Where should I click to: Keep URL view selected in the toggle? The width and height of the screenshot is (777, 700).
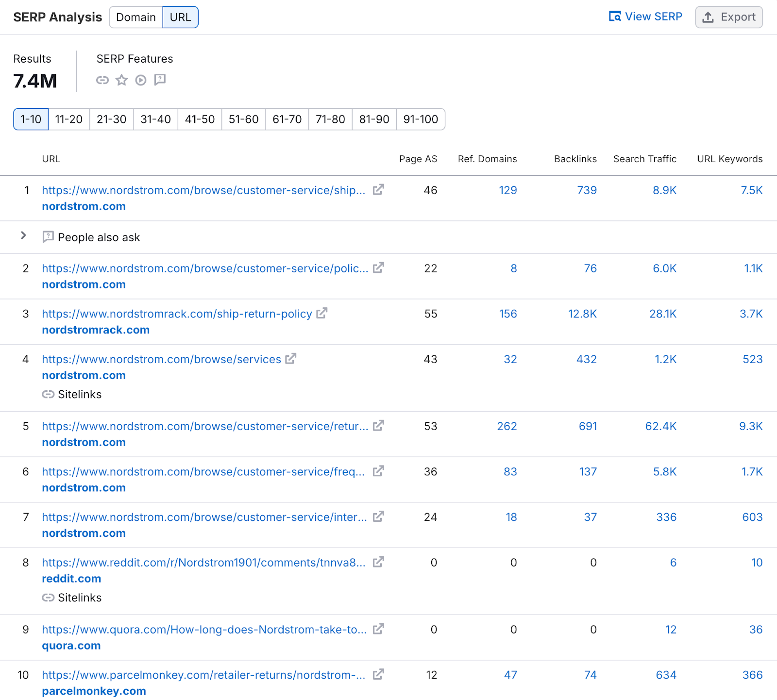pos(180,17)
